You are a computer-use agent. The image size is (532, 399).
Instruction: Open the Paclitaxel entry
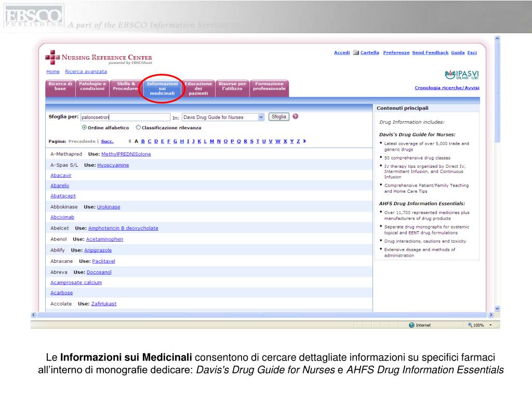click(x=103, y=261)
